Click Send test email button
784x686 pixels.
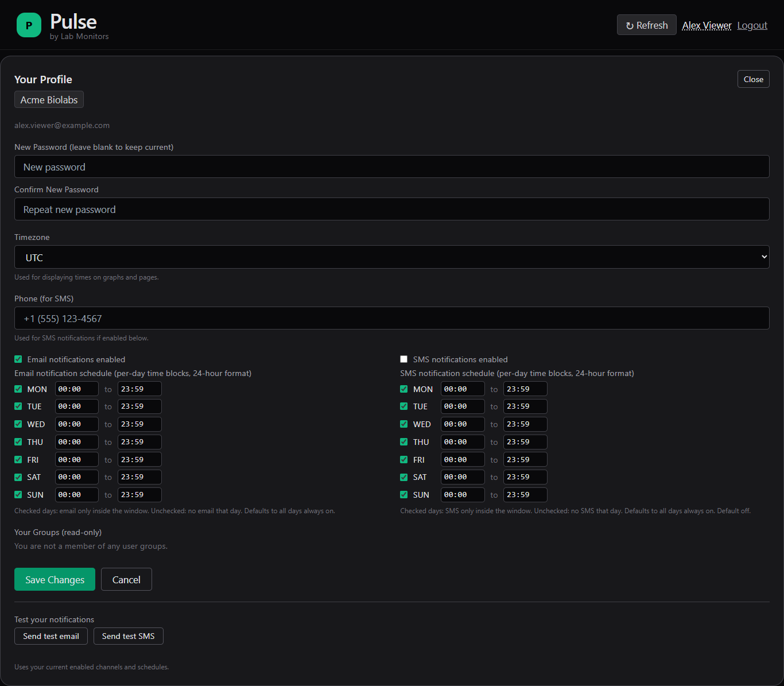click(x=51, y=636)
